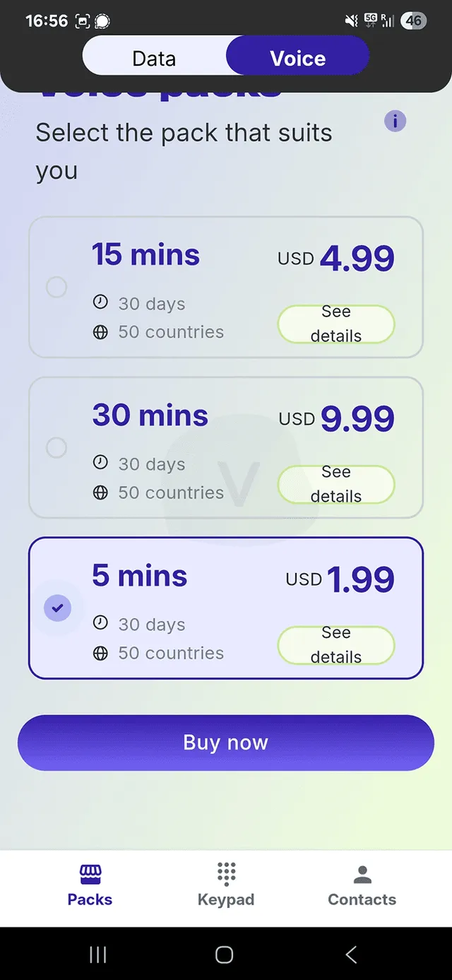This screenshot has height=980, width=452.
Task: Tap the info icon beside pack heading
Action: 395,122
